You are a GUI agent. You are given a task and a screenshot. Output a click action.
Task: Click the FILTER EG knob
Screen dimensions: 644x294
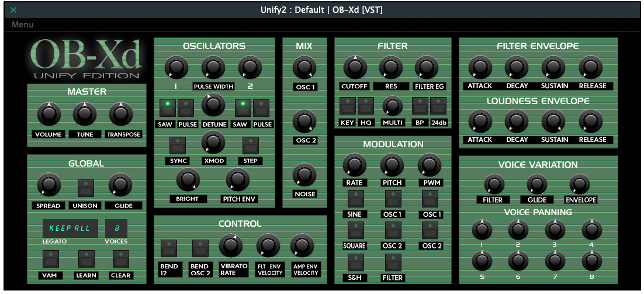click(427, 67)
